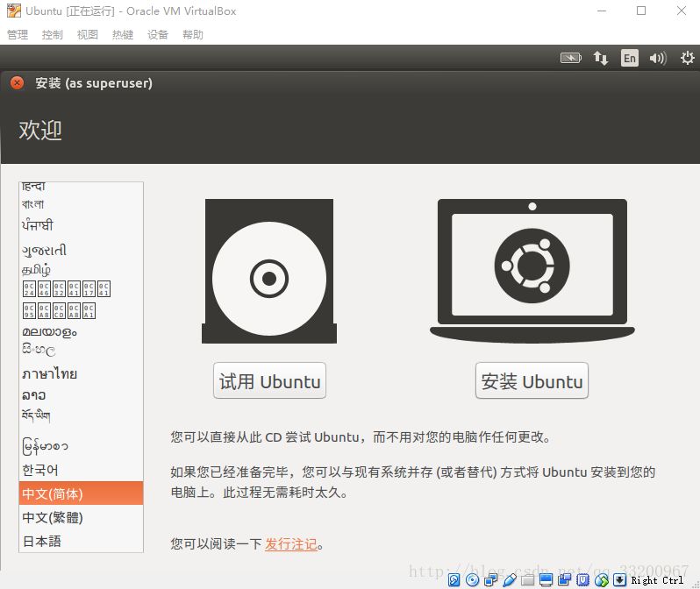
Task: Click the USB devices status bar icon
Action: point(510,579)
